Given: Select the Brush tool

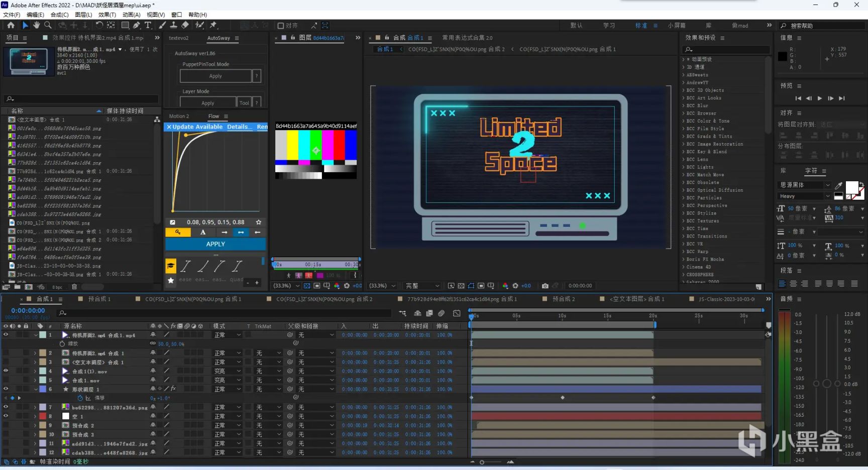Looking at the screenshot, I should 162,25.
